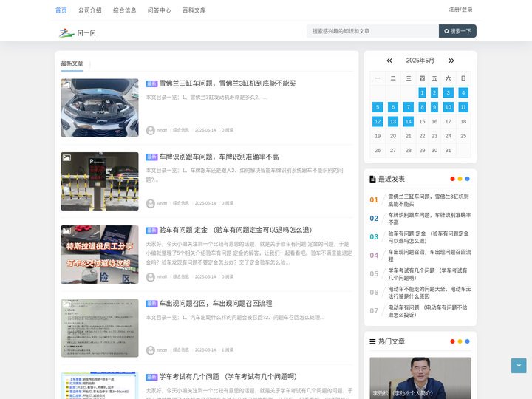
Task: Click 综合信息 category under 雪佛兰三缸车问题 article
Action: point(181,130)
